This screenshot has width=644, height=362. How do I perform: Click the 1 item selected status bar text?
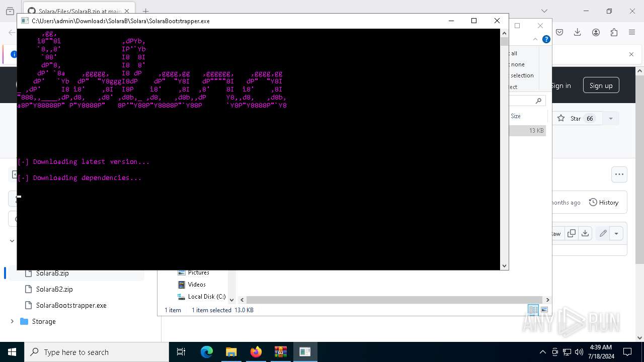[211, 310]
